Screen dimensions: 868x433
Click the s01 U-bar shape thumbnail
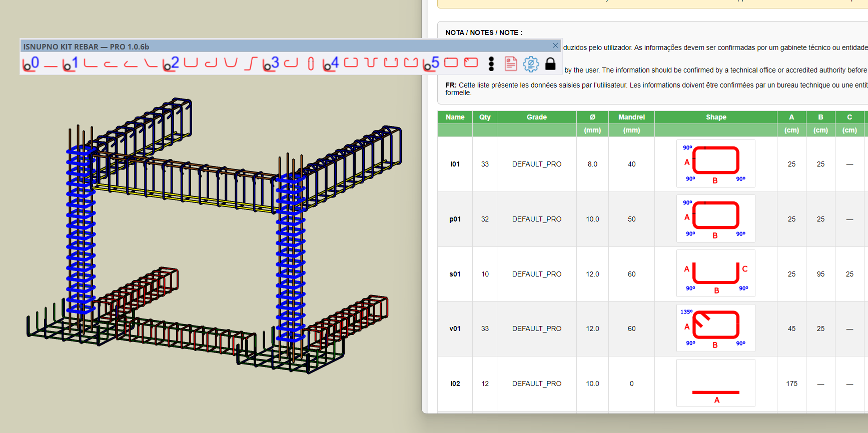pos(715,273)
